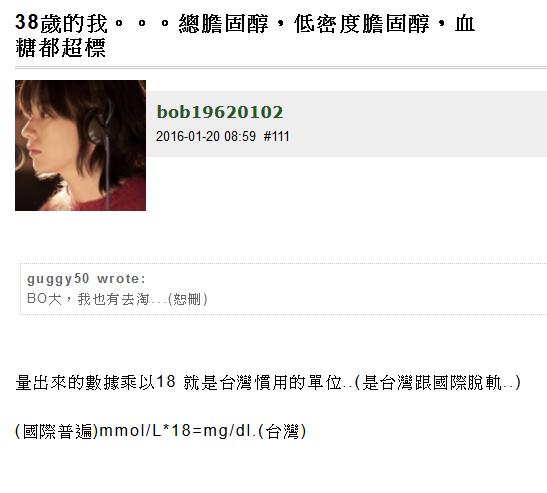Click the formula mmol/L*18
Screen dimensions: 547x493
pyautogui.click(x=145, y=431)
